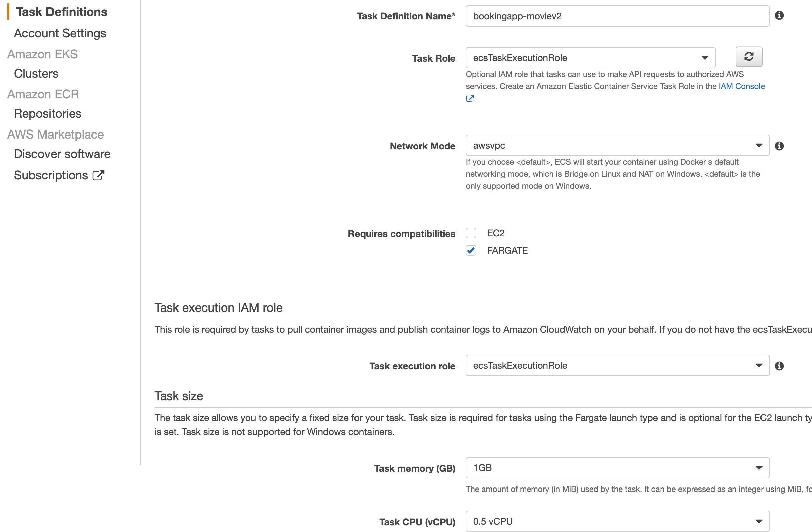Open the Task Role dropdown
Image resolution: width=812 pixels, height=532 pixels.
[590, 58]
